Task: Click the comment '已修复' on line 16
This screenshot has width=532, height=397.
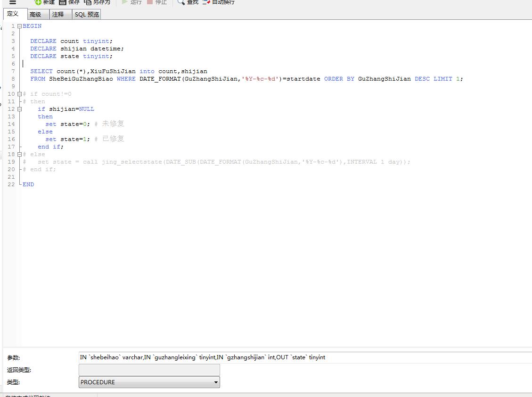Action: point(113,139)
